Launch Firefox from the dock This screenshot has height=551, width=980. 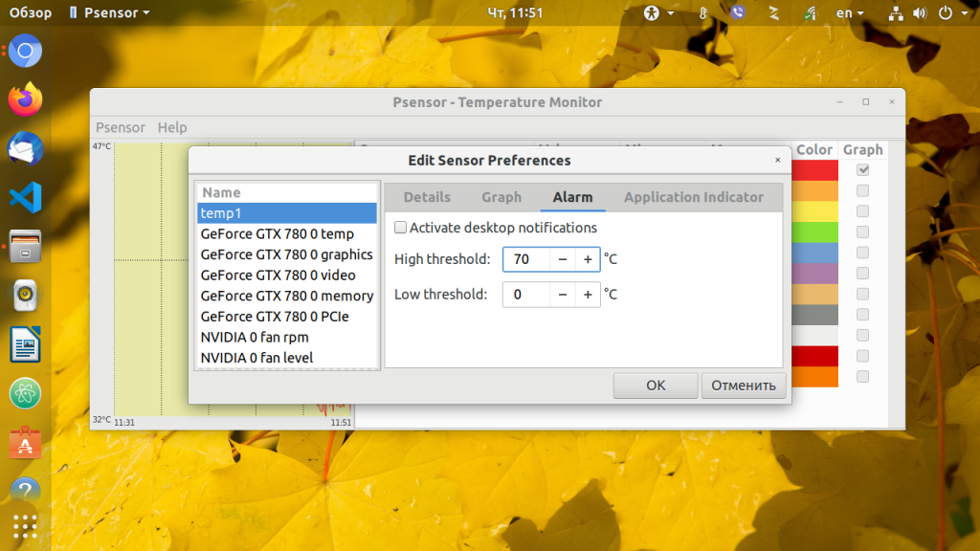click(x=25, y=99)
